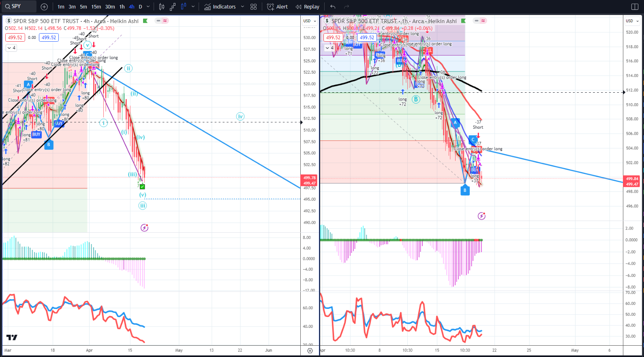The height and width of the screenshot is (357, 644).
Task: Click the left chart symbol logo S icon
Action: click(x=9, y=21)
